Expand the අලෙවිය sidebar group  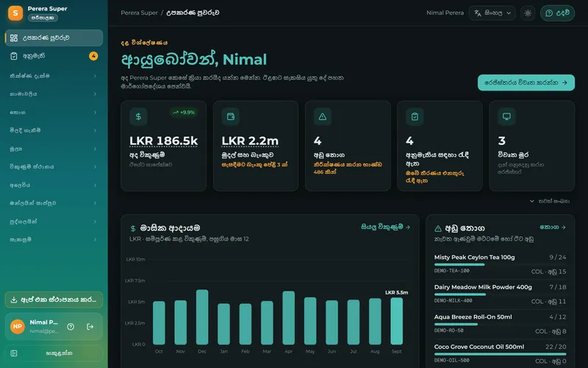pos(54,185)
